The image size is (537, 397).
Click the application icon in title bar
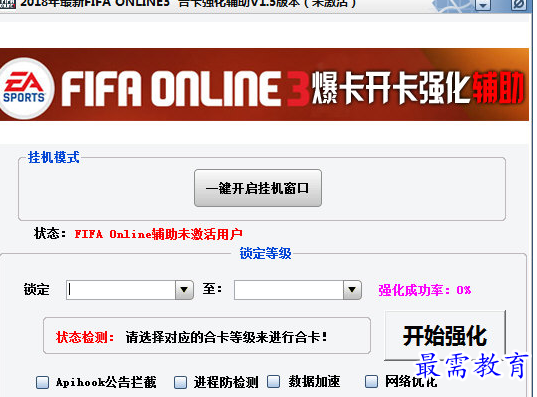[7, 4]
